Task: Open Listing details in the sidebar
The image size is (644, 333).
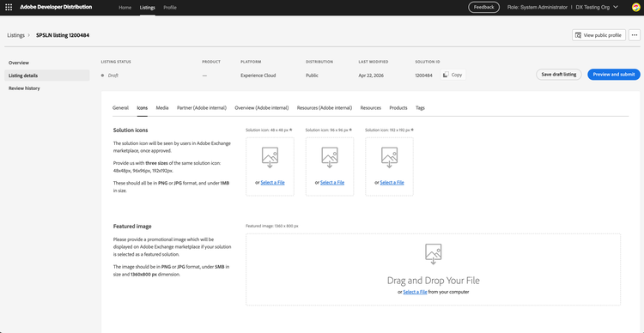Action: click(x=47, y=76)
